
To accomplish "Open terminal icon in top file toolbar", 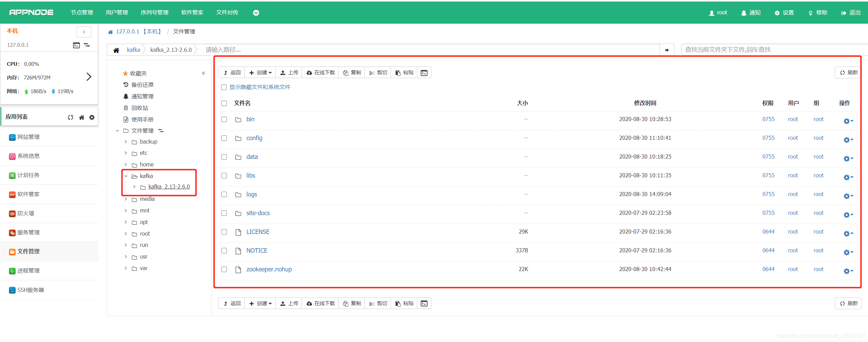I will [424, 73].
